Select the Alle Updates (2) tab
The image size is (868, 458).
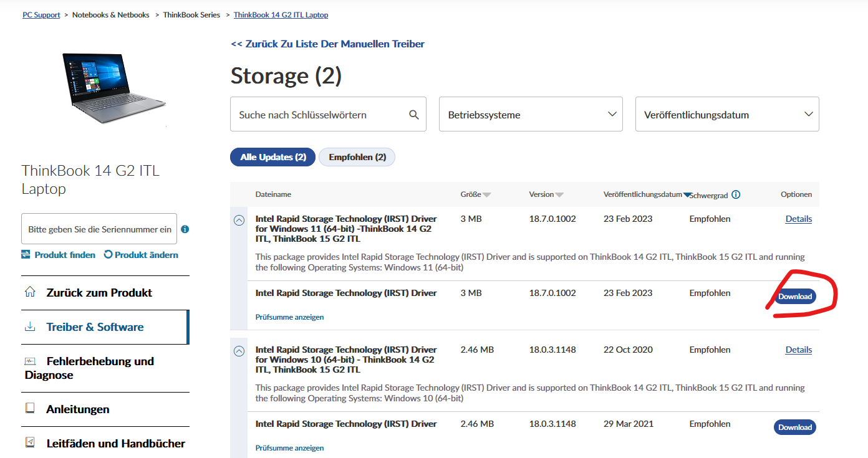(x=273, y=157)
